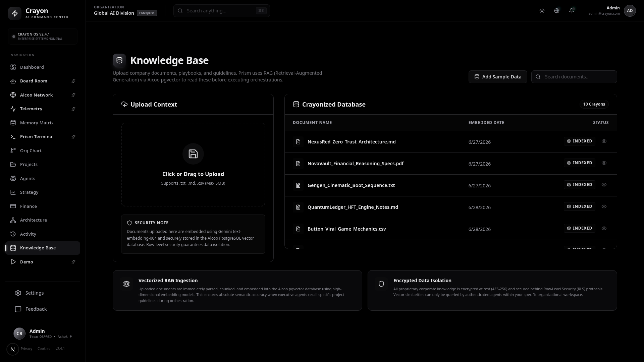Open the AD user avatar menu
Image resolution: width=644 pixels, height=362 pixels.
click(630, 11)
